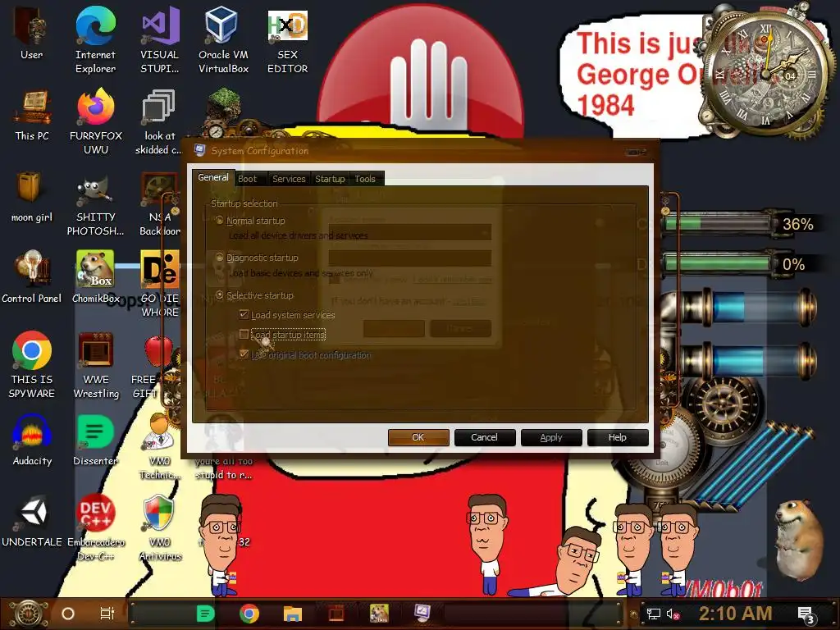
Task: Open the THIS IS SPYWARE Chrome icon
Action: 32,364
